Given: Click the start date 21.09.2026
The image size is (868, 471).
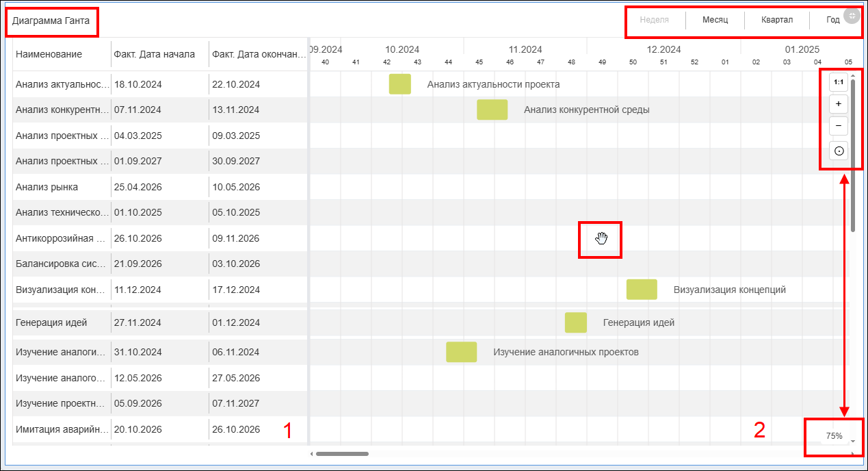Looking at the screenshot, I should (138, 264).
